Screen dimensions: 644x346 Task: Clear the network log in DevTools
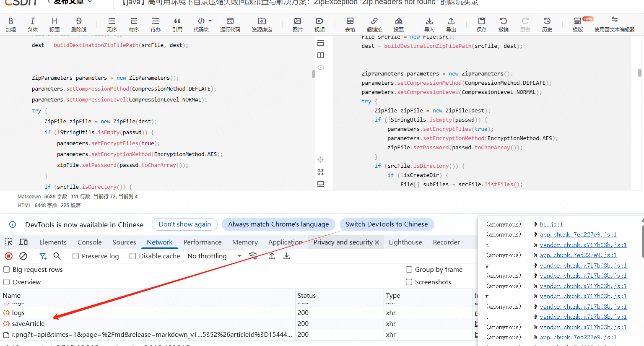[23, 256]
